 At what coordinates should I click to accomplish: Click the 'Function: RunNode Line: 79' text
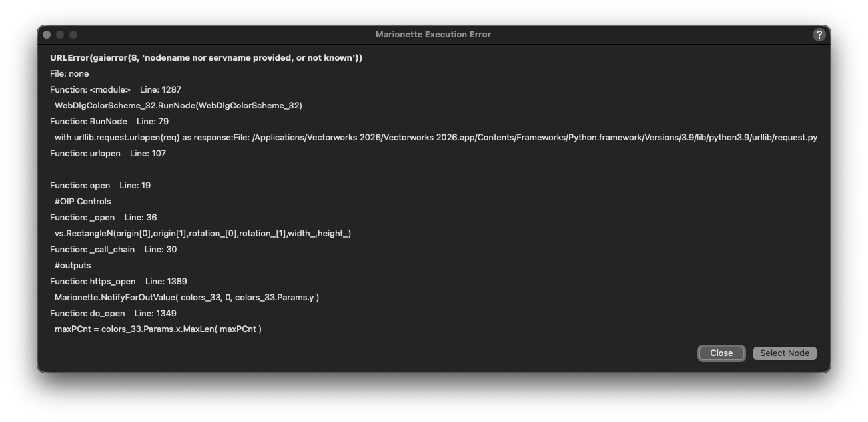(109, 122)
